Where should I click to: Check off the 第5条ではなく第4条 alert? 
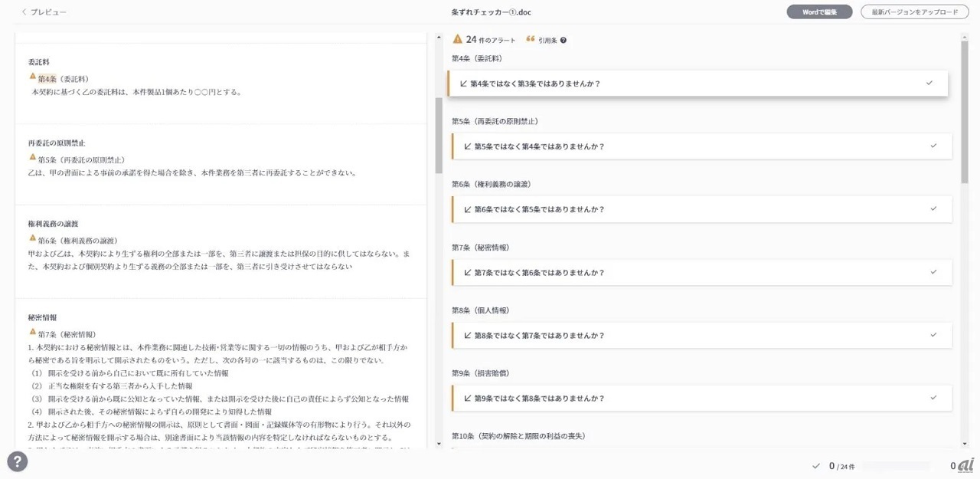click(x=933, y=146)
